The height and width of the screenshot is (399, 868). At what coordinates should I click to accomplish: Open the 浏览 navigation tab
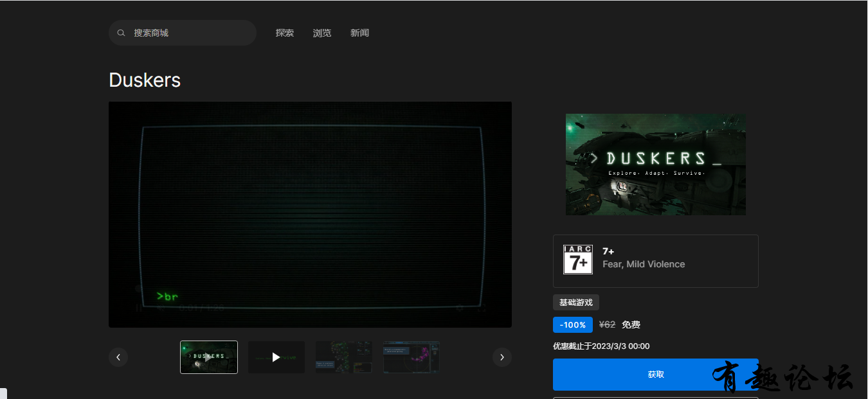tap(322, 33)
